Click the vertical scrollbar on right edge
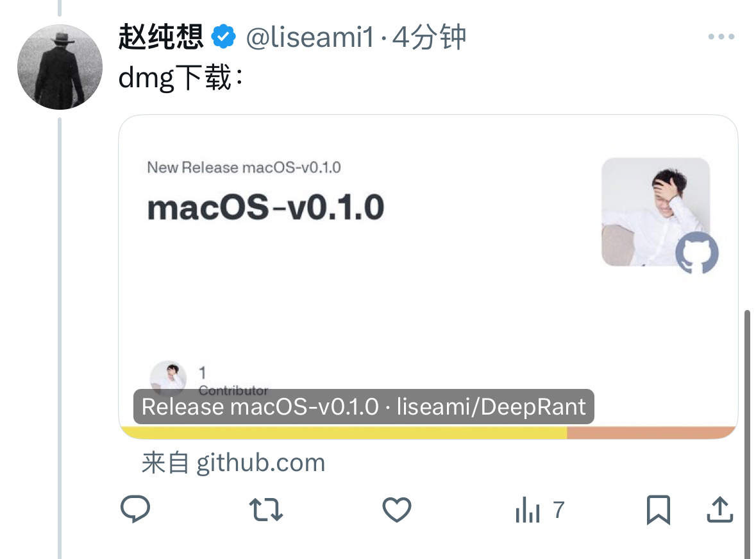 pyautogui.click(x=747, y=434)
